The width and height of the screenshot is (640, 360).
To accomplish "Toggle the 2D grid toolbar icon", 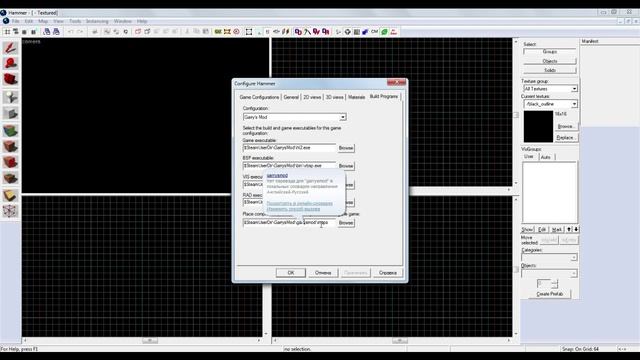I will (7, 32).
